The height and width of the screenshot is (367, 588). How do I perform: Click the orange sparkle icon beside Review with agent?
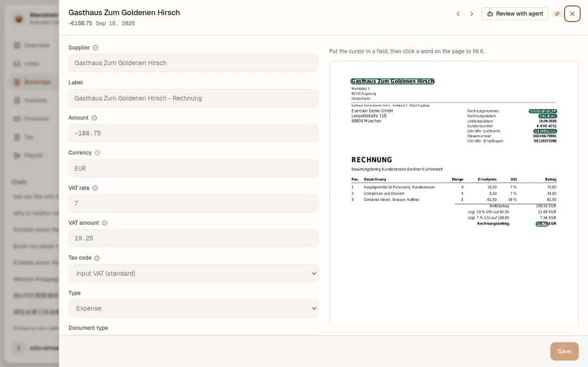point(557,14)
